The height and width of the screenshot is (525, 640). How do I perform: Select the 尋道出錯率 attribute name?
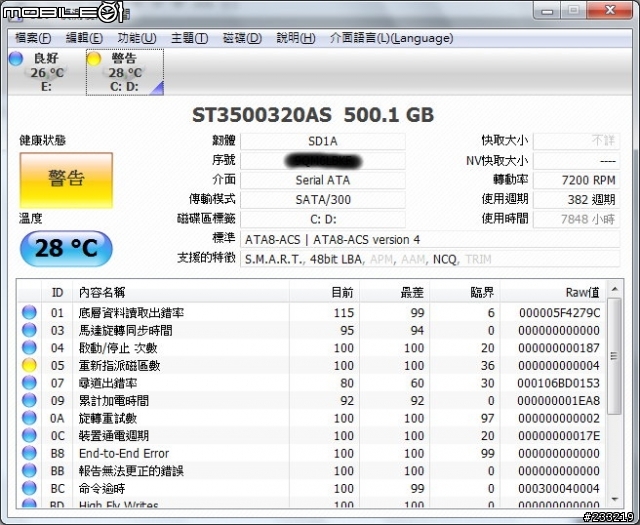click(108, 383)
